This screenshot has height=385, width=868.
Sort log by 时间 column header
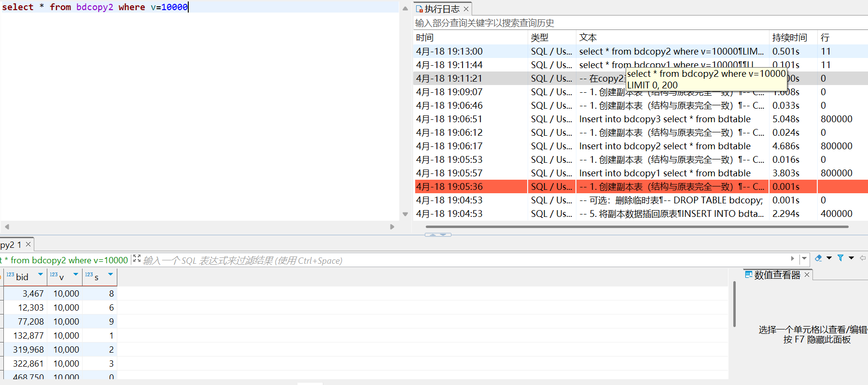[471, 37]
